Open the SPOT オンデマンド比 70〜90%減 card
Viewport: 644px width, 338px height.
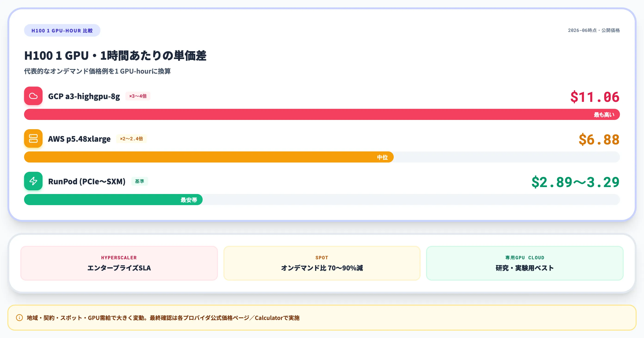[322, 263]
